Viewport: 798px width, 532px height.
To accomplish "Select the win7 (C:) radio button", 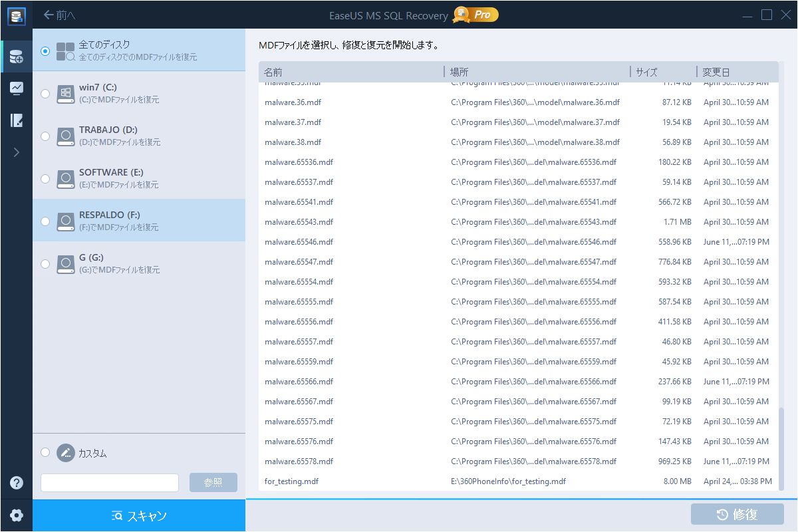I will pyautogui.click(x=45, y=93).
